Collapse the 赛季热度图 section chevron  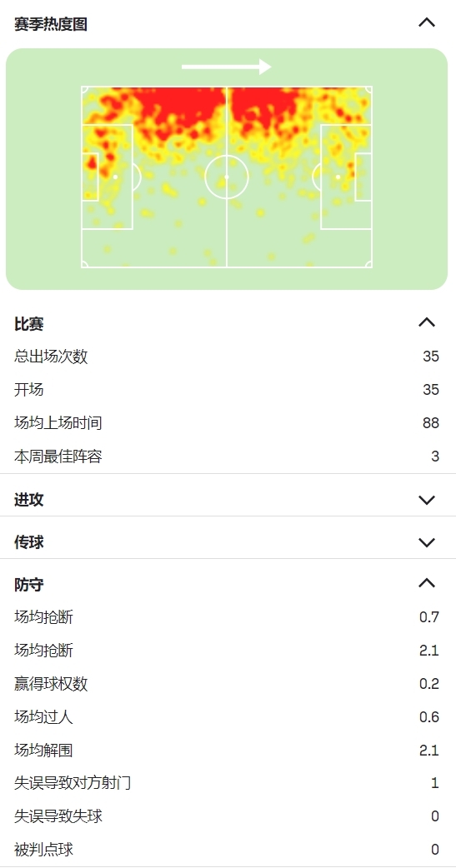(x=427, y=22)
